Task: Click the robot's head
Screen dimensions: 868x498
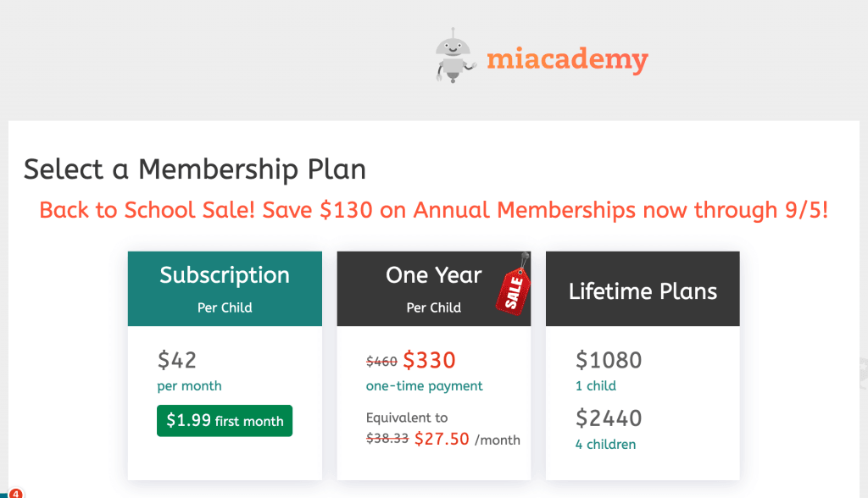Action: [x=453, y=47]
